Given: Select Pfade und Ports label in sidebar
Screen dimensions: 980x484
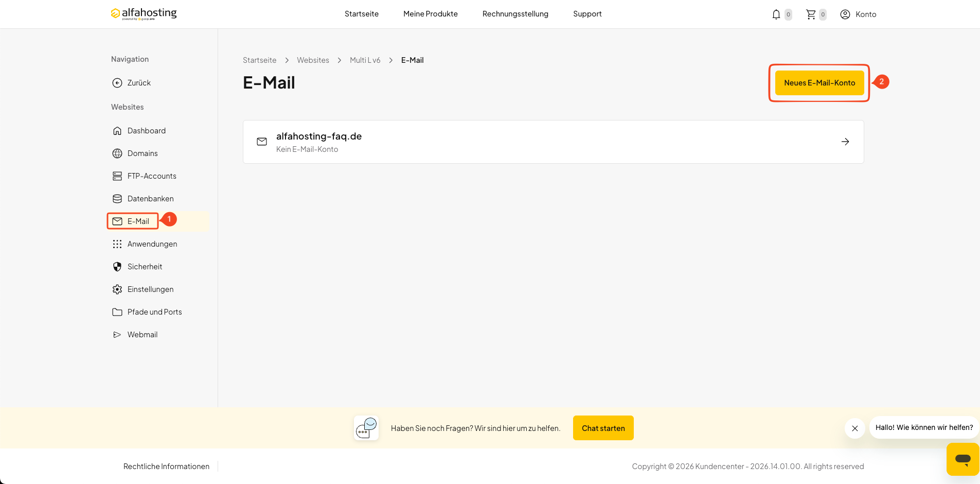Looking at the screenshot, I should (x=155, y=312).
